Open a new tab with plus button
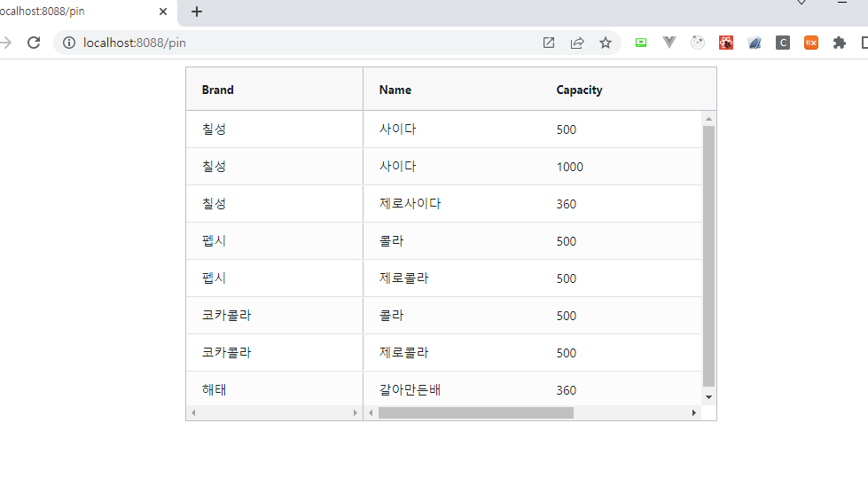Image resolution: width=868 pixels, height=478 pixels. pos(197,12)
